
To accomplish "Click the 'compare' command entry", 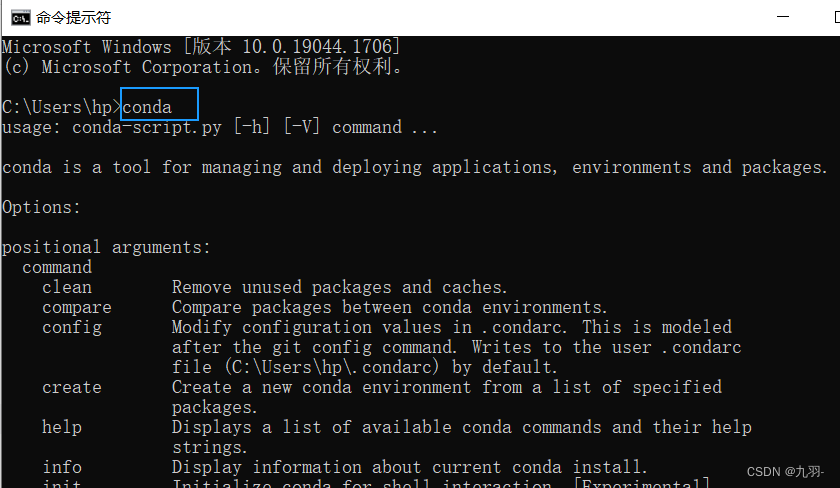I will tap(77, 307).
